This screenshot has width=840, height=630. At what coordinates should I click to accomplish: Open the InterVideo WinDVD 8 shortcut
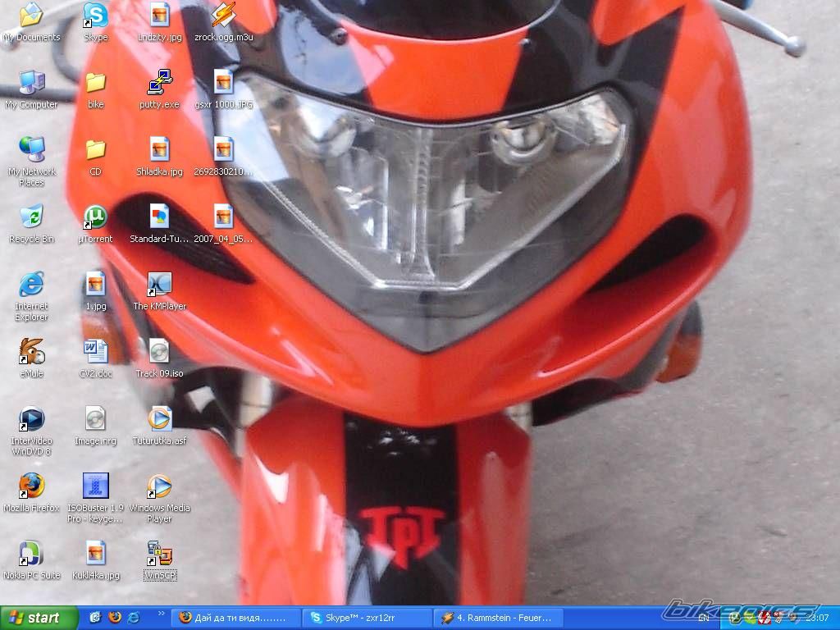31,420
